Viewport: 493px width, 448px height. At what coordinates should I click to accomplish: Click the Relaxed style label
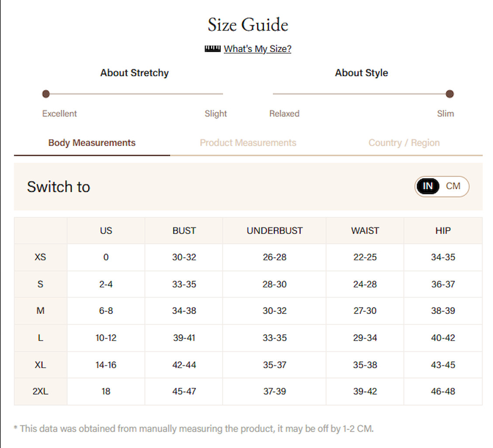tap(284, 113)
